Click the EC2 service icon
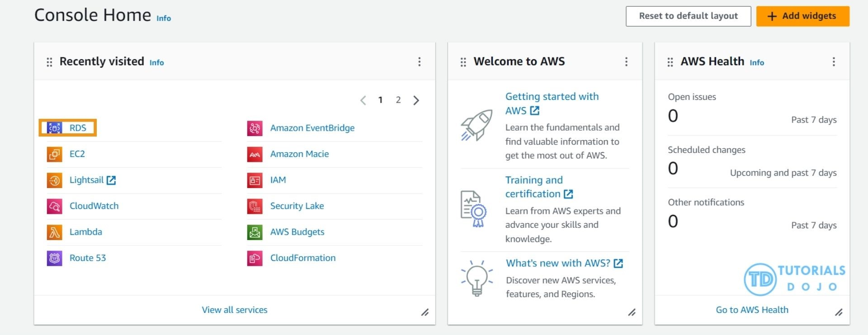Image resolution: width=868 pixels, height=335 pixels. pyautogui.click(x=54, y=154)
